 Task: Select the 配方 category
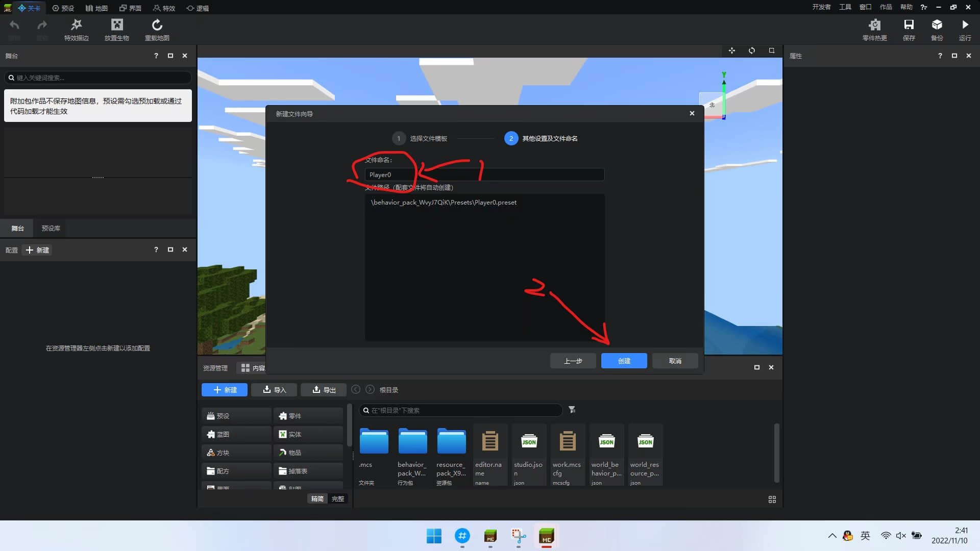236,471
